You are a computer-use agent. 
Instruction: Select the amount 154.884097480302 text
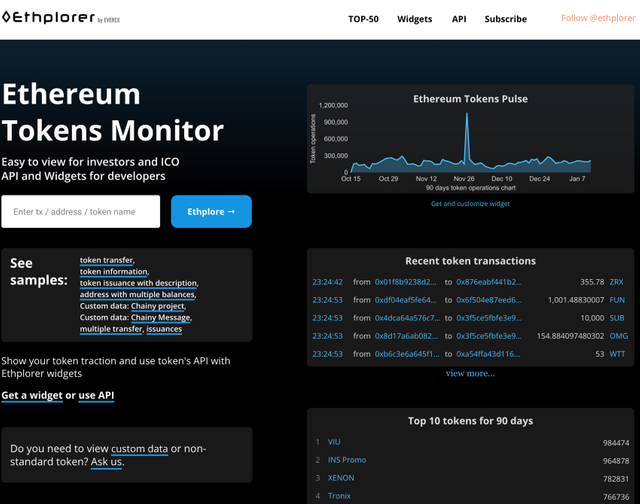(x=570, y=336)
